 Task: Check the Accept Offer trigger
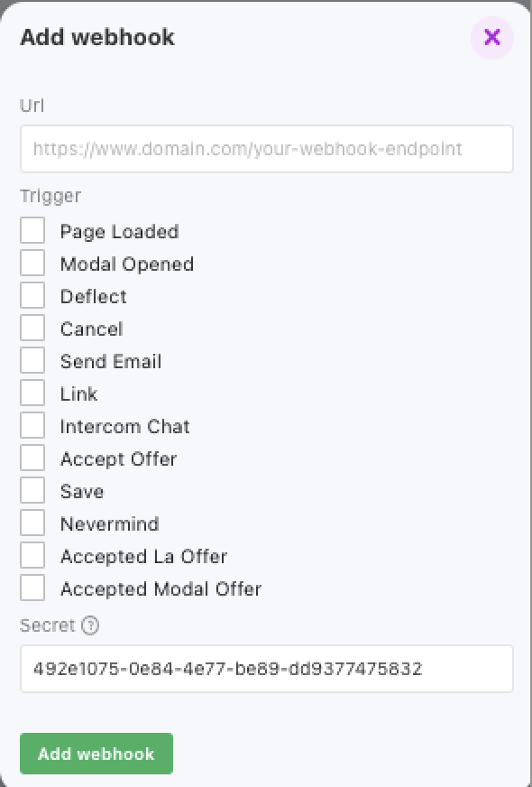[x=32, y=458]
